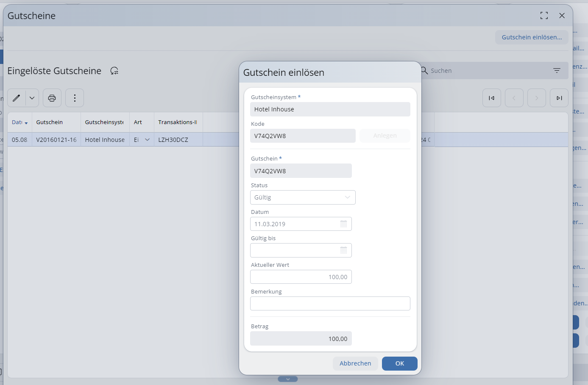The height and width of the screenshot is (385, 588).
Task: Sort by the Gutschein column header
Action: click(x=50, y=122)
